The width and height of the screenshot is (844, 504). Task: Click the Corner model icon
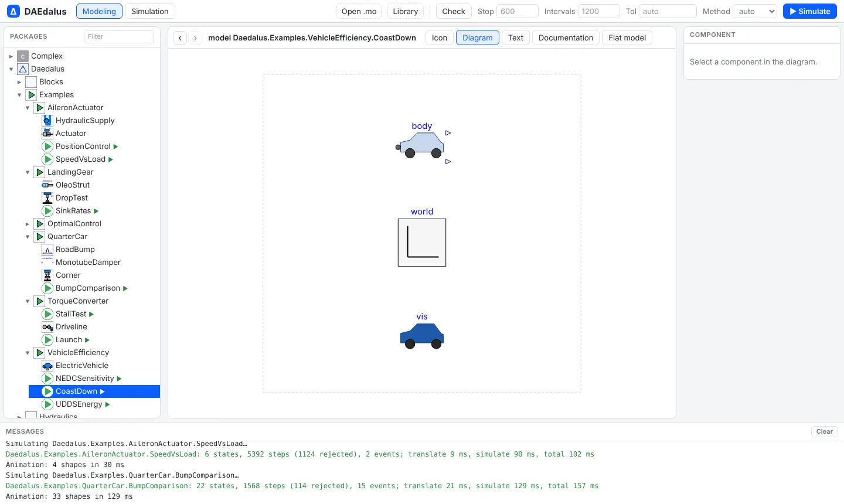[47, 275]
